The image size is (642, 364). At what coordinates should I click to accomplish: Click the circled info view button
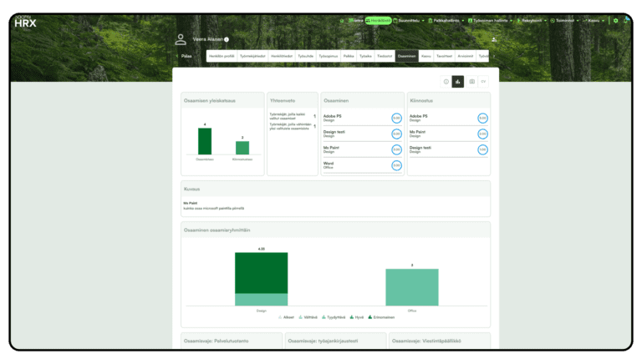coord(446,81)
